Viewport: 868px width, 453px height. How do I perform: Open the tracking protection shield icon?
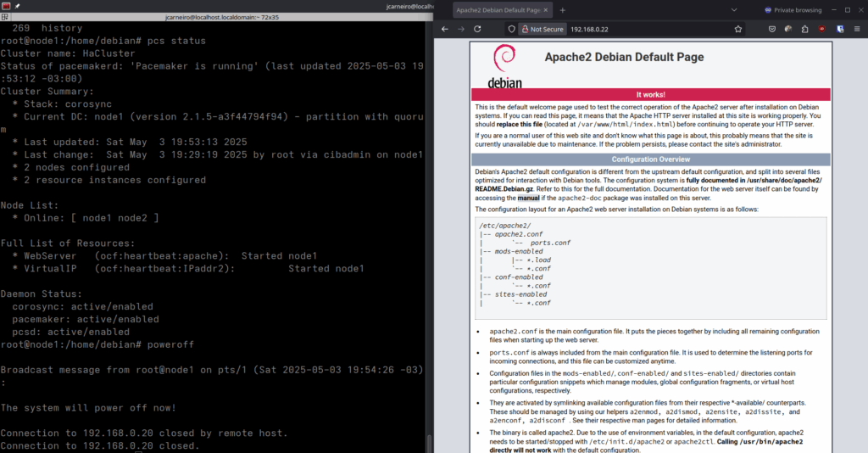point(511,29)
